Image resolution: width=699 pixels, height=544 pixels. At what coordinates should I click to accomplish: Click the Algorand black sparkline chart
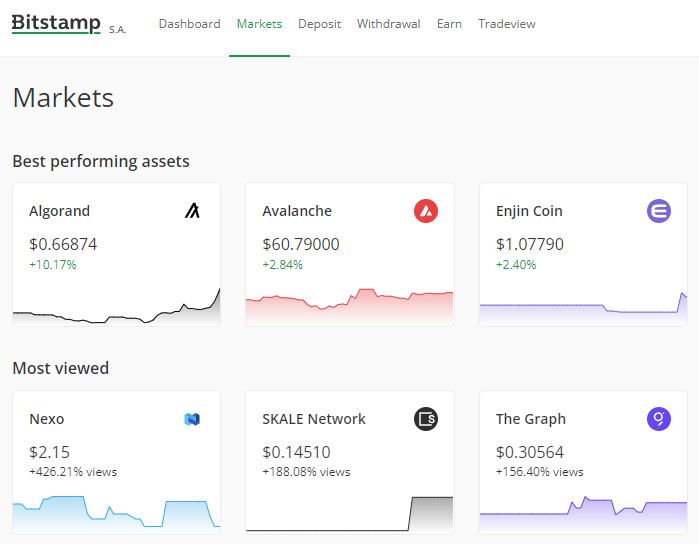(x=116, y=308)
